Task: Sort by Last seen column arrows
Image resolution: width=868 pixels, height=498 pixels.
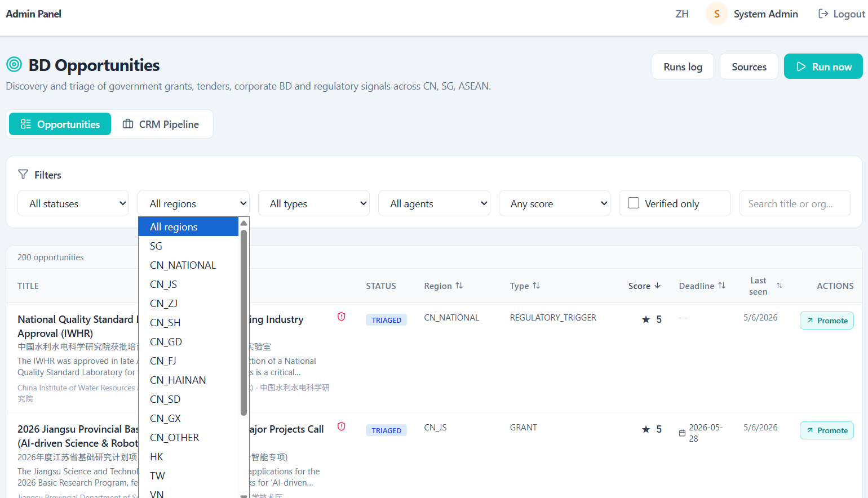Action: pos(780,286)
